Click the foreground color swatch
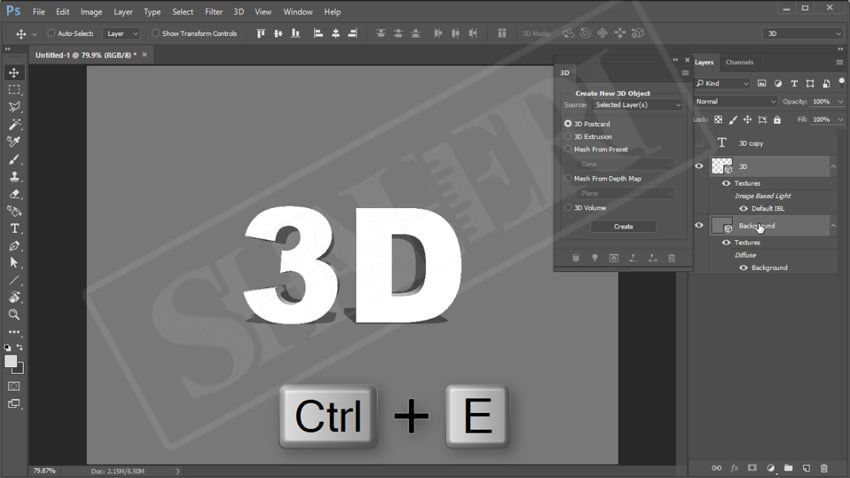This screenshot has width=850, height=478. point(11,361)
